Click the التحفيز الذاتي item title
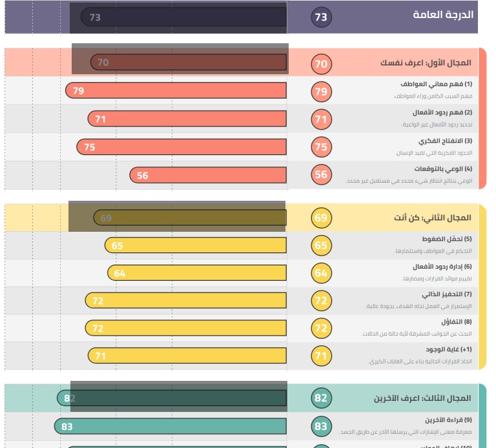The image size is (496, 448). point(446,294)
